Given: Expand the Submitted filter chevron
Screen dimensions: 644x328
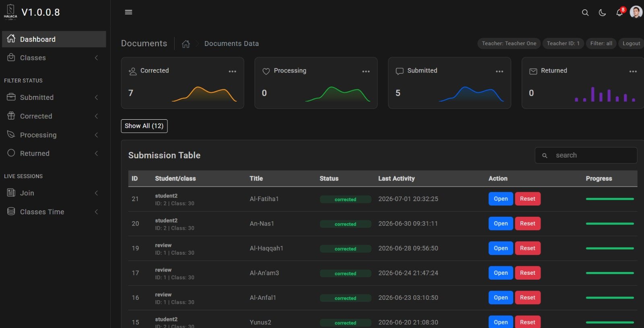Looking at the screenshot, I should (96, 98).
